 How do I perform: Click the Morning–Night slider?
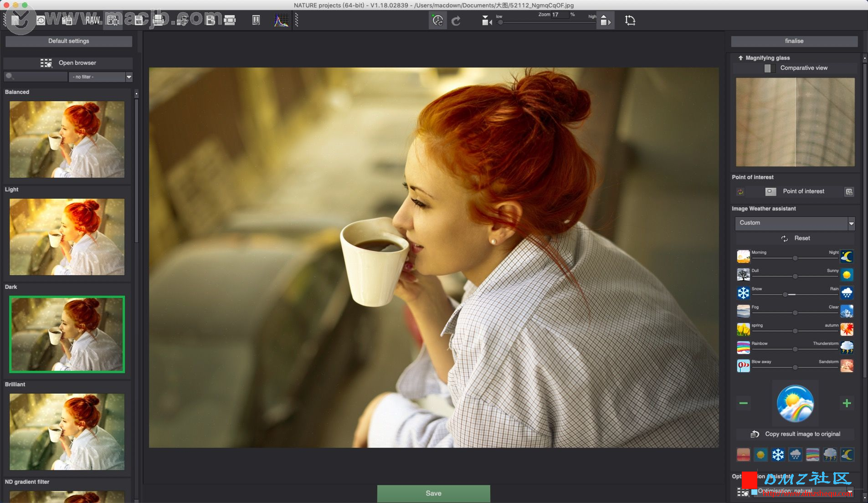(x=795, y=258)
